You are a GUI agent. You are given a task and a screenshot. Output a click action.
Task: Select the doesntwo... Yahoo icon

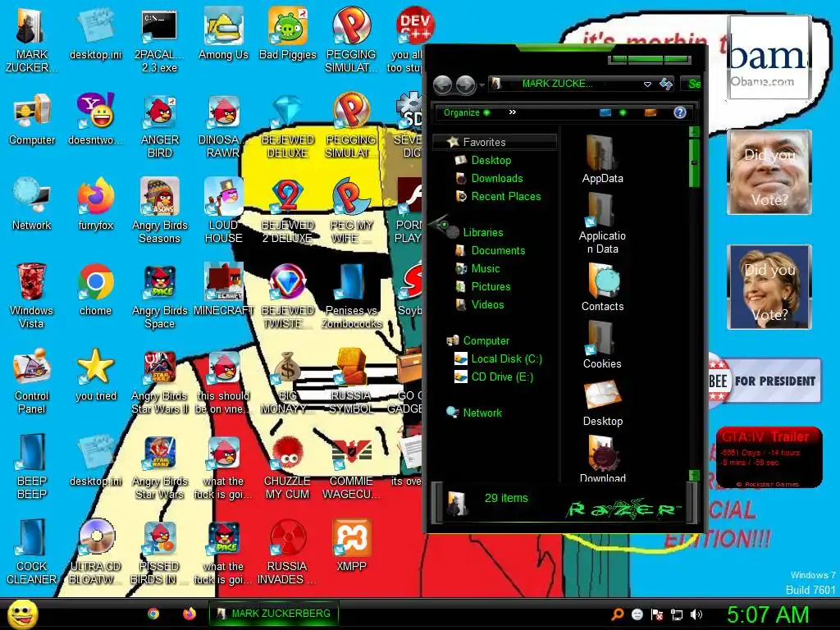[96, 120]
